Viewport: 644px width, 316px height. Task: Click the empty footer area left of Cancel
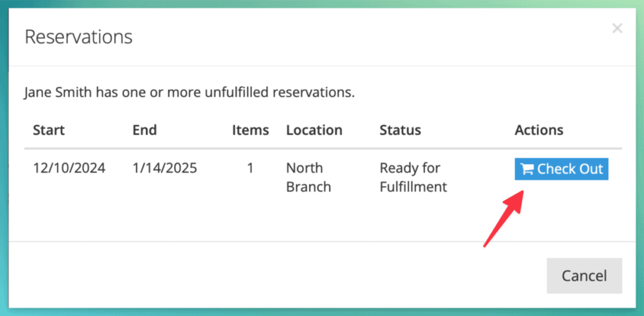252,275
